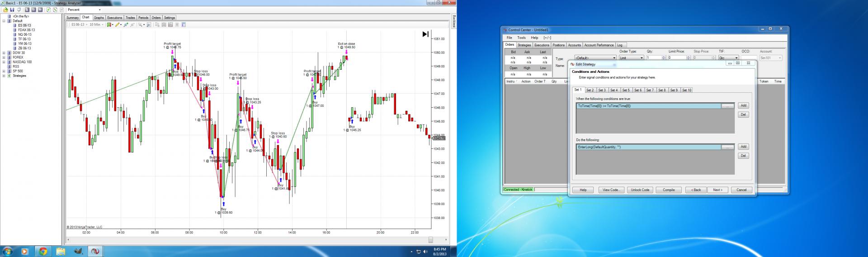Click Add button for conditions
The image size is (868, 257).
click(743, 105)
